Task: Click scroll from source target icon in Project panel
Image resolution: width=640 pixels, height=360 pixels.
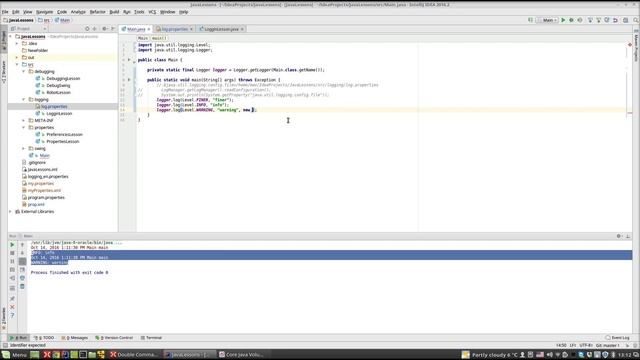Action: pyautogui.click(x=87, y=29)
